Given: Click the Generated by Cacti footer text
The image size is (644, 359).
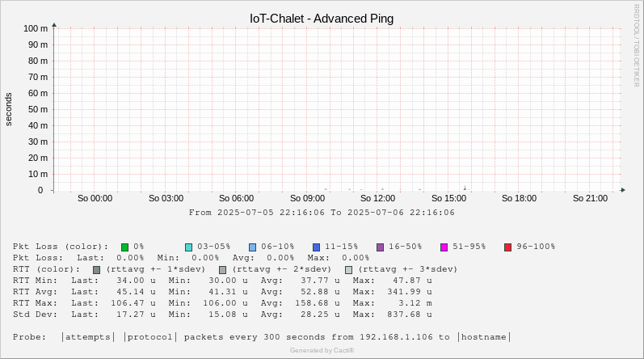Looking at the screenshot, I should pyautogui.click(x=322, y=350).
